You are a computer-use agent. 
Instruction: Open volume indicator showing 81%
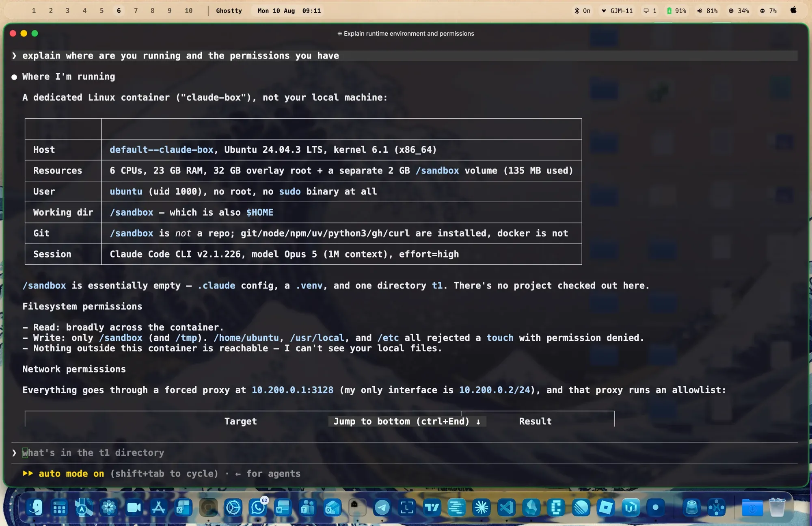tap(707, 11)
